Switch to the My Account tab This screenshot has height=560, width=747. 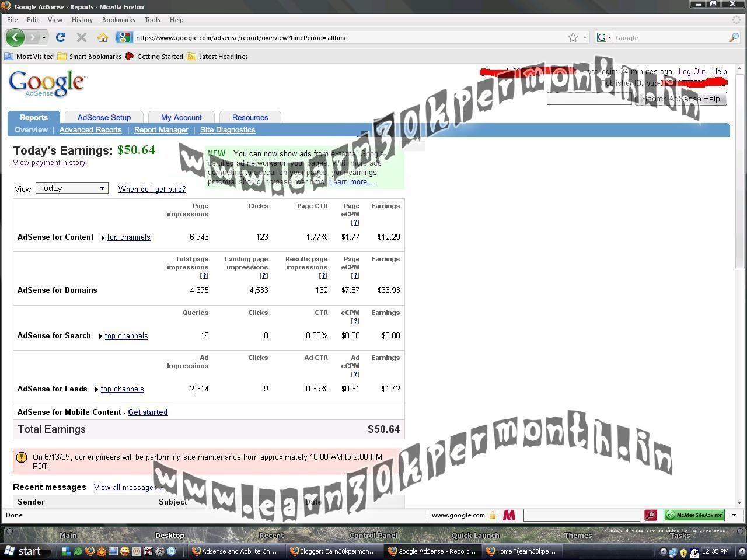tap(181, 117)
